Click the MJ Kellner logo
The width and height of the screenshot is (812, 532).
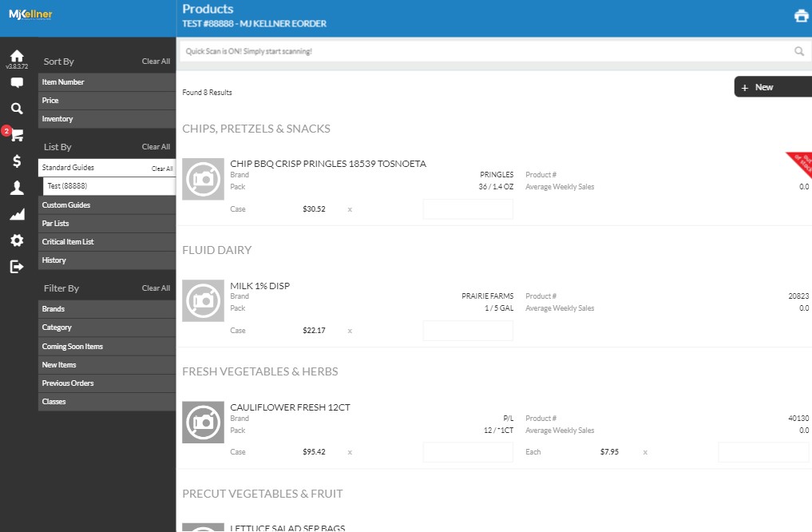tap(30, 14)
